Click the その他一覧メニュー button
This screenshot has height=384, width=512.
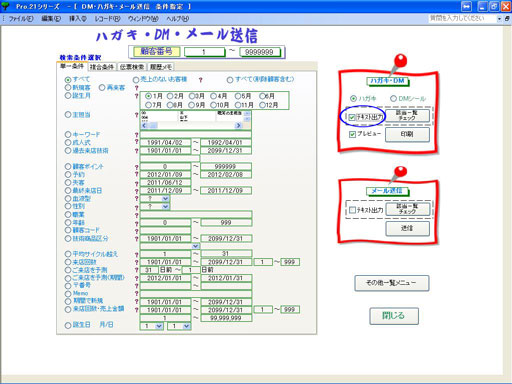click(x=392, y=283)
